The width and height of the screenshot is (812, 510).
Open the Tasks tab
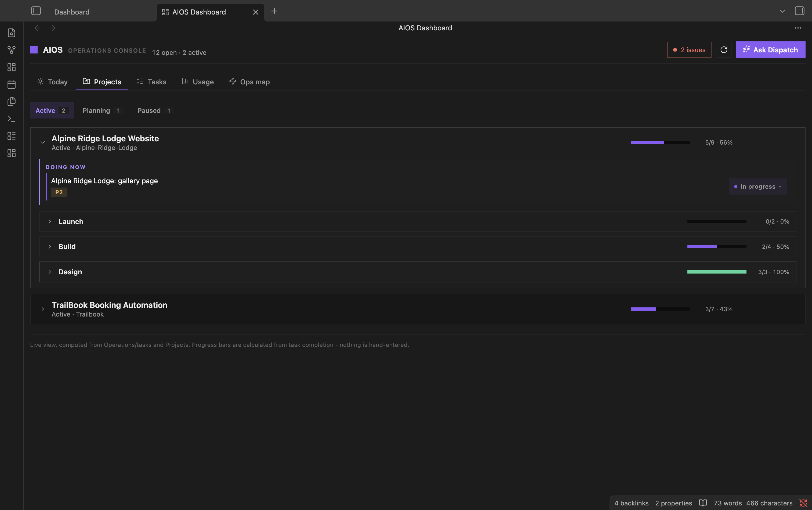click(151, 82)
